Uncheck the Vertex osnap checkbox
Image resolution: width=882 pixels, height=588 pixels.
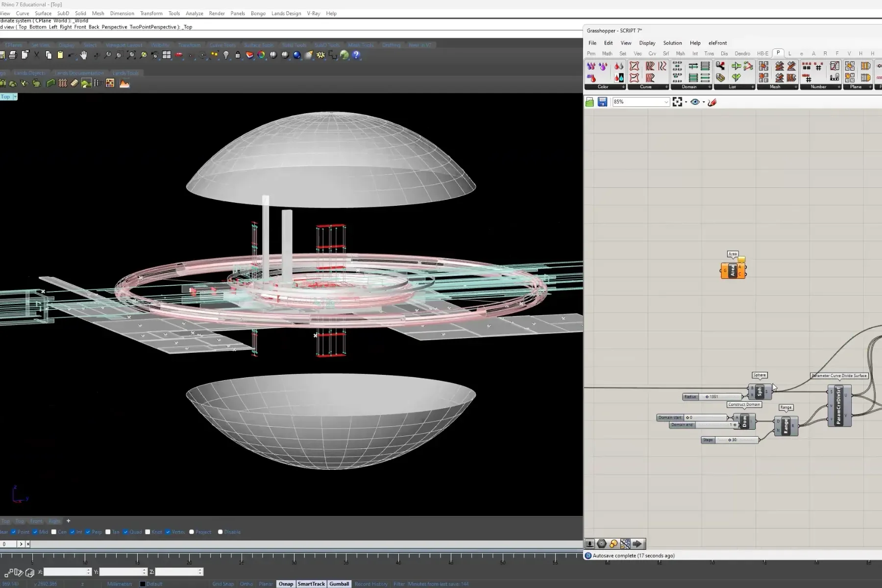(x=168, y=532)
